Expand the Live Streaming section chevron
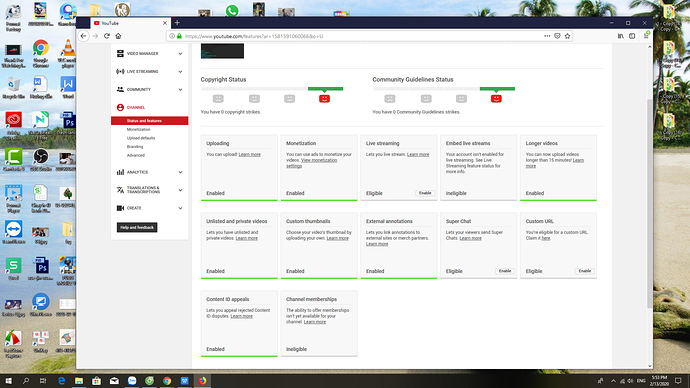The height and width of the screenshot is (388, 690). (x=180, y=72)
